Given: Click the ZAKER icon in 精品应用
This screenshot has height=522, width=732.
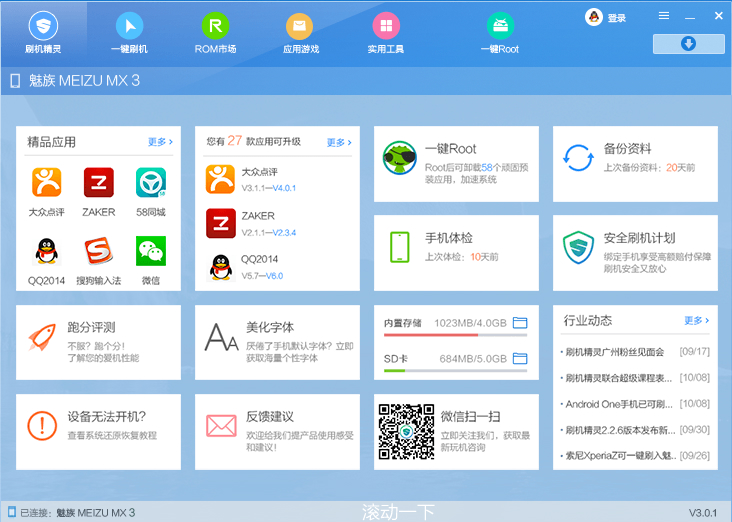Looking at the screenshot, I should point(99,182).
